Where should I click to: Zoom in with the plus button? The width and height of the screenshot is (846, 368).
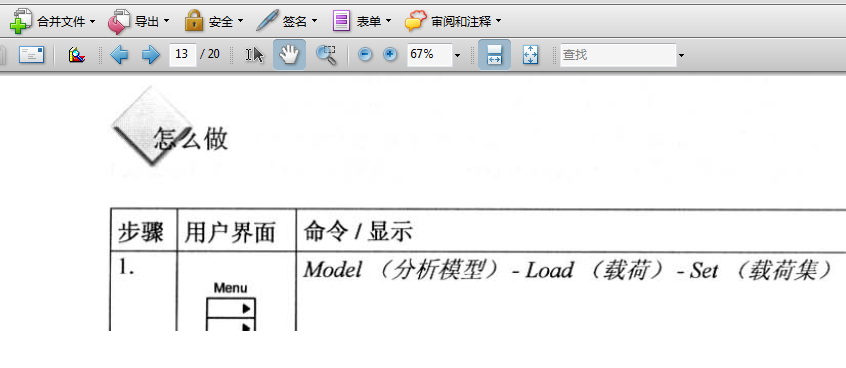click(390, 54)
